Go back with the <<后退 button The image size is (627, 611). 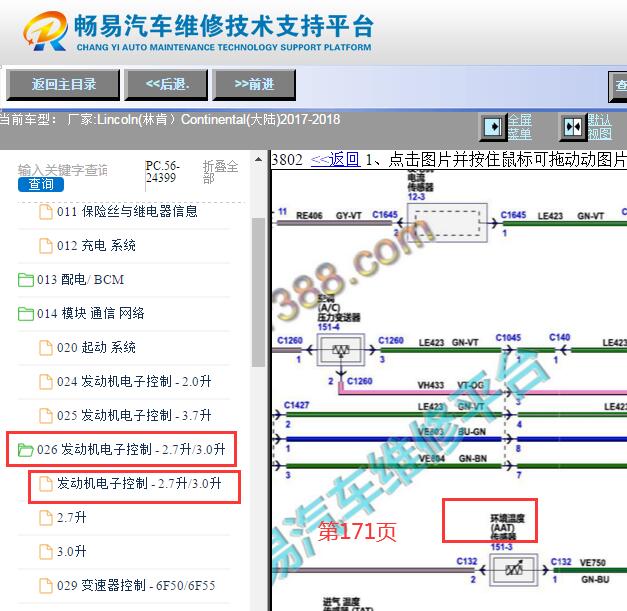(x=166, y=84)
